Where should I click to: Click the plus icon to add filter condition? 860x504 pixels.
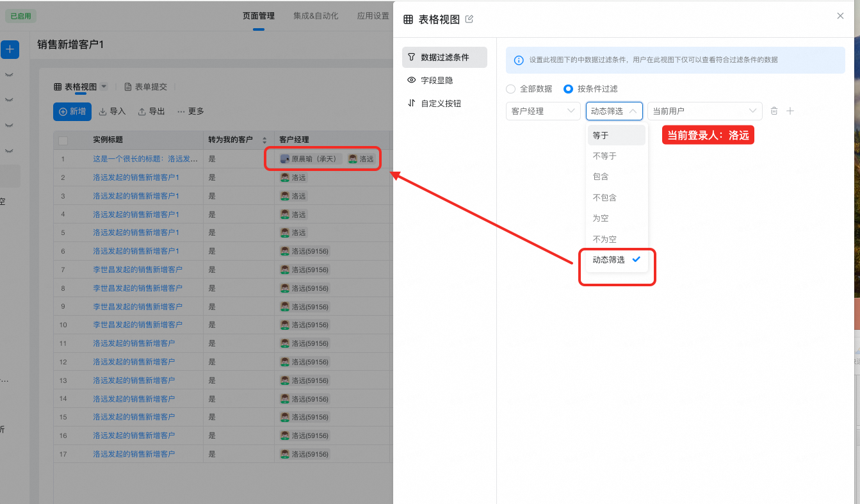tap(790, 111)
